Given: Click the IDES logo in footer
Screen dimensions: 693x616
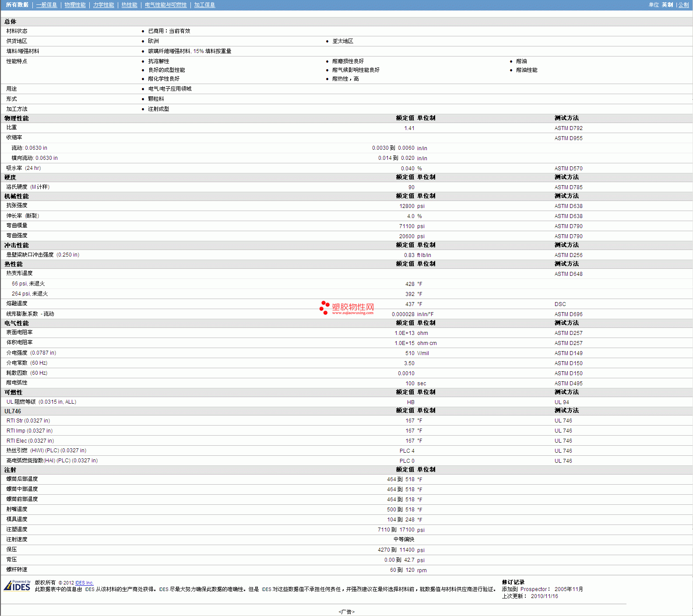Looking at the screenshot, I should 17,585.
